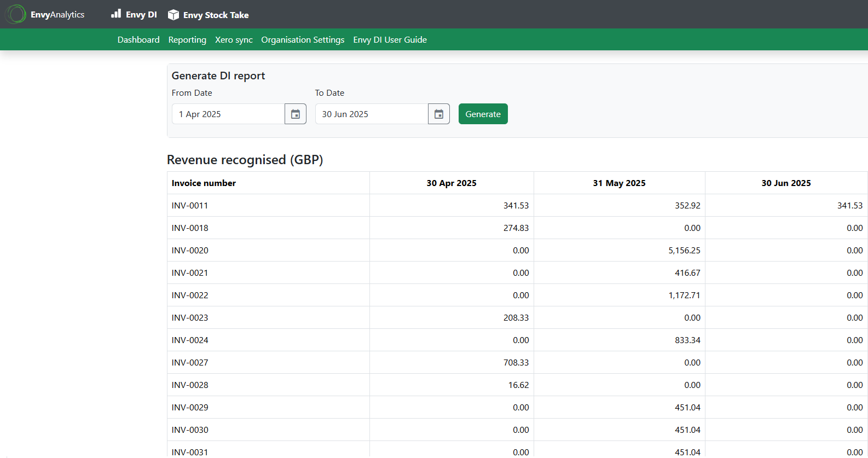Click the 416.67 value for INV-0021
The width and height of the screenshot is (868, 458).
point(687,273)
